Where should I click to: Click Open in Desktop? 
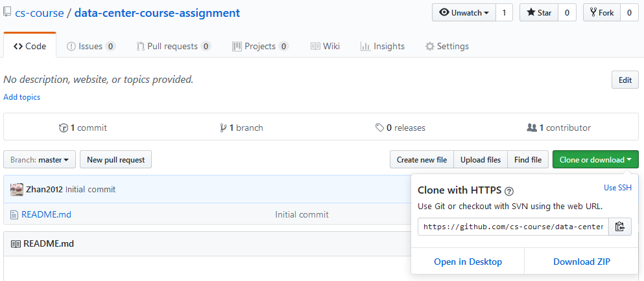pyautogui.click(x=468, y=262)
